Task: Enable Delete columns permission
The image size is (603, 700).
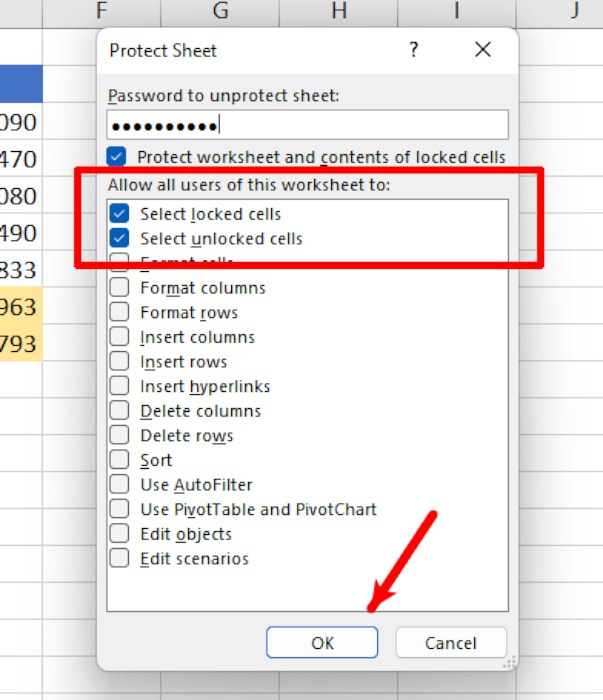Action: (x=119, y=410)
